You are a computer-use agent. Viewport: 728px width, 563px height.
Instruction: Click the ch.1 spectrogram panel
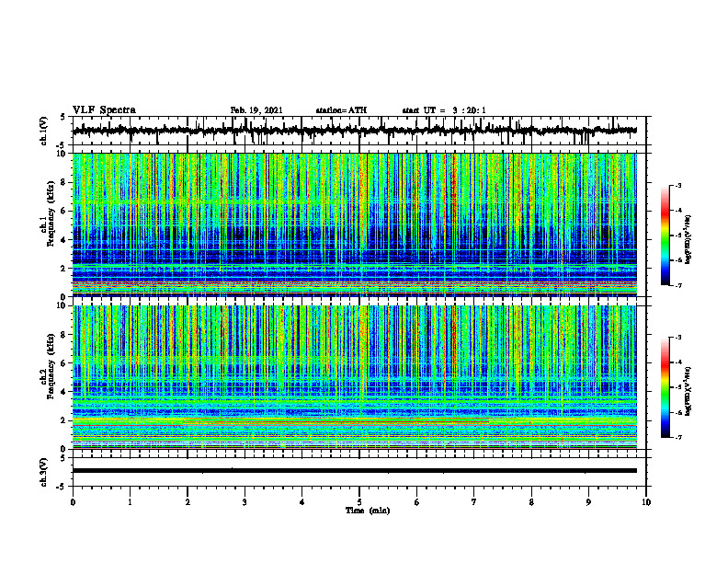coord(354,224)
